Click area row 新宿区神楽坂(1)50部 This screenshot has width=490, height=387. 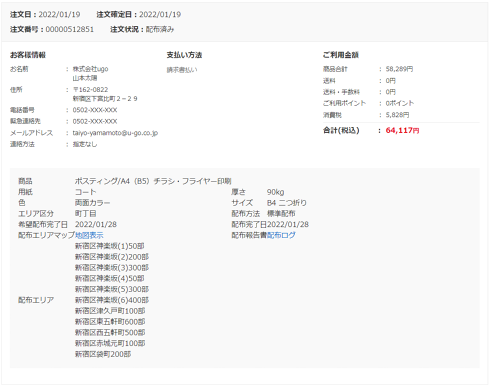point(110,246)
